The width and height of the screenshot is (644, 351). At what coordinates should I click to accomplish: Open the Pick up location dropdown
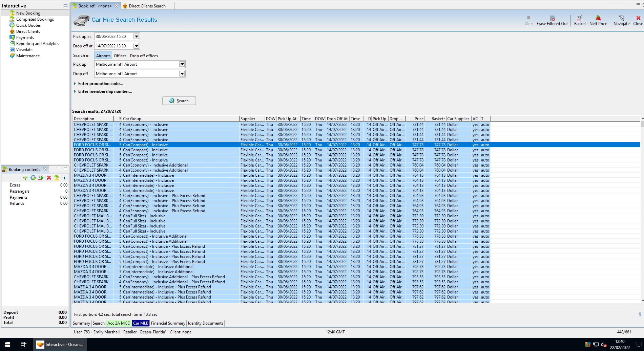[x=182, y=64]
